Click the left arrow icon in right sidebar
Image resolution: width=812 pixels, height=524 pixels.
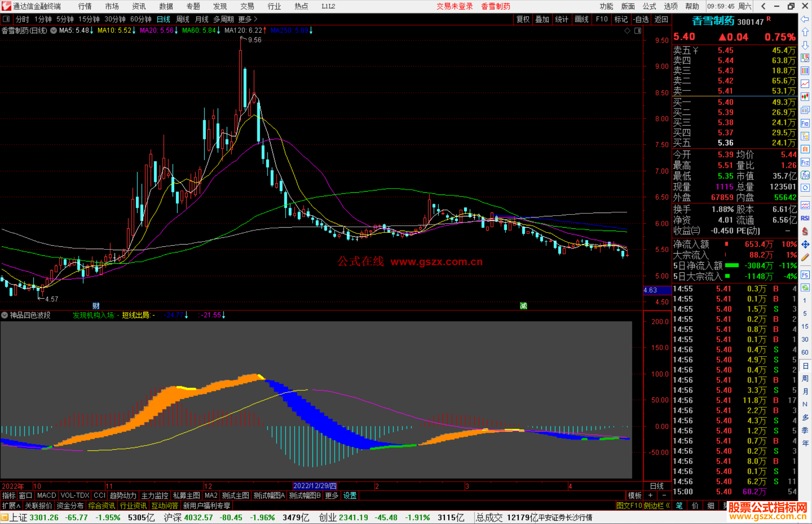(x=805, y=19)
